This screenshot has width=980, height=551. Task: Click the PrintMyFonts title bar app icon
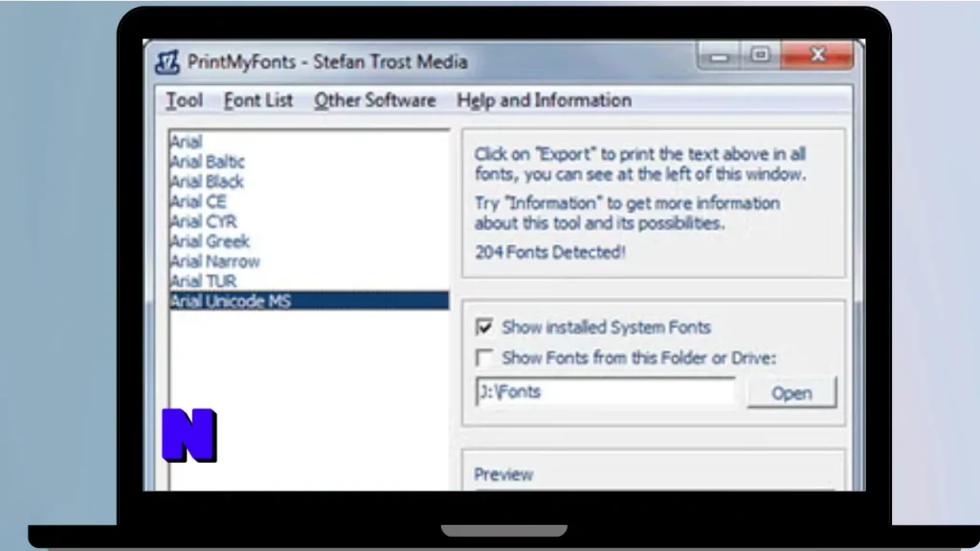point(167,62)
